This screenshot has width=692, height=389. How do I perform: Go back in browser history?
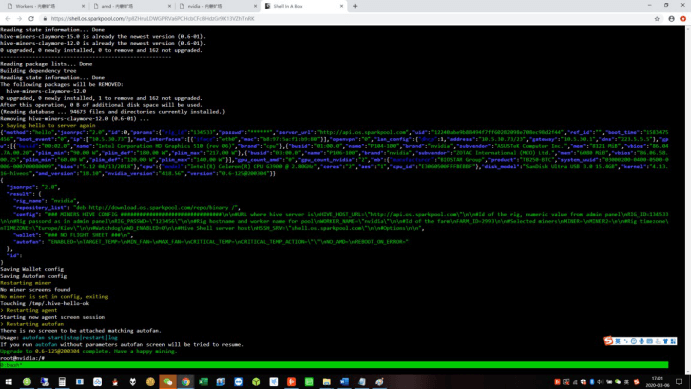click(x=8, y=19)
